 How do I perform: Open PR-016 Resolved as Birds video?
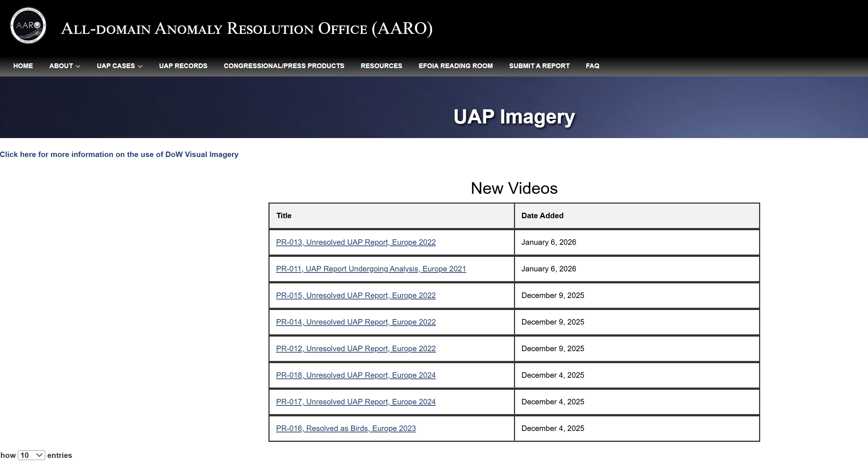tap(346, 428)
